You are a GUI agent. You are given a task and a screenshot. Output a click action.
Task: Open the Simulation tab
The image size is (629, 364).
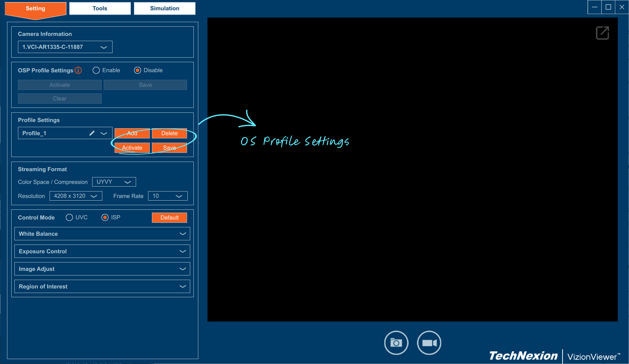165,8
